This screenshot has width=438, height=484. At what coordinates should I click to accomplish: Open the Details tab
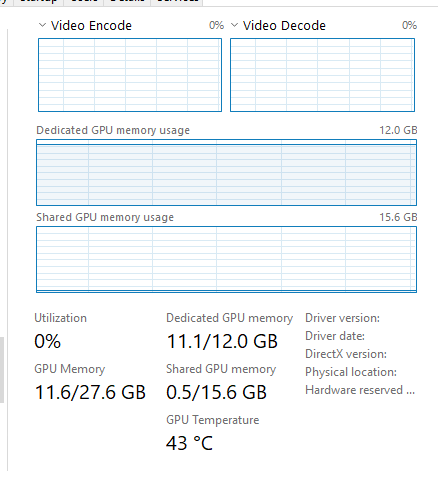127,2
